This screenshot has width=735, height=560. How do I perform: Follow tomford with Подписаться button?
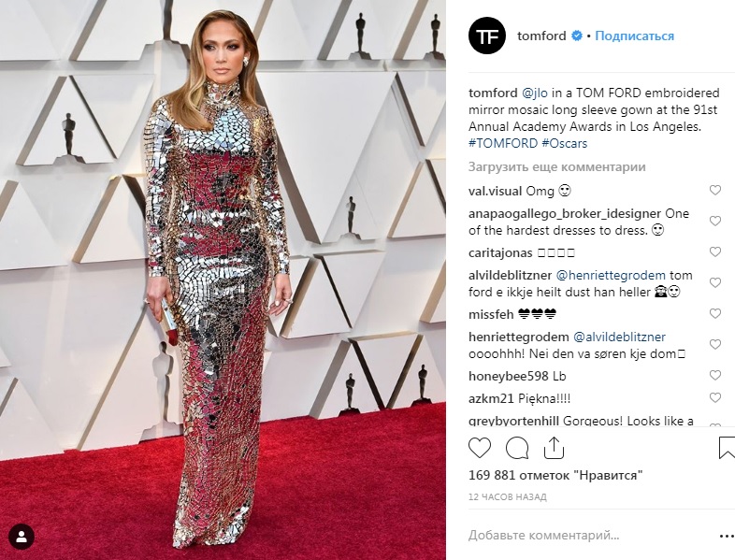pos(635,36)
